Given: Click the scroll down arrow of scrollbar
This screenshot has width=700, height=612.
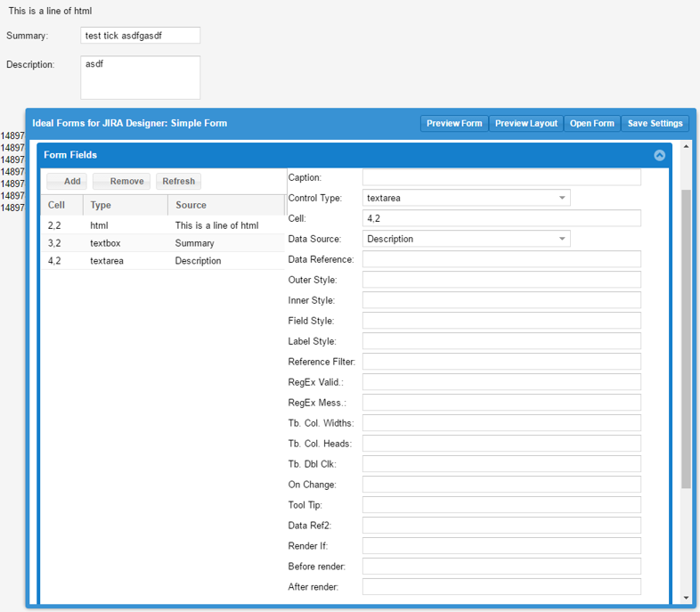Looking at the screenshot, I should (x=686, y=597).
